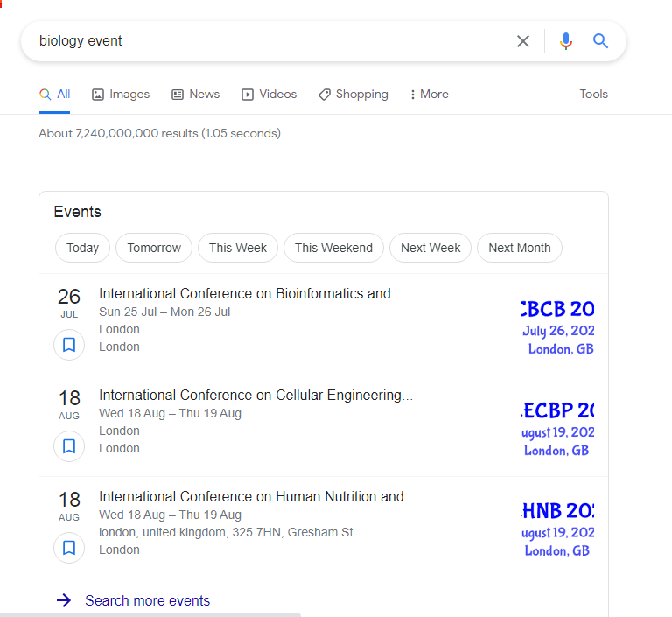Save the Bioinformatics conference with its bookmark icon
The height and width of the screenshot is (617, 672).
(69, 345)
